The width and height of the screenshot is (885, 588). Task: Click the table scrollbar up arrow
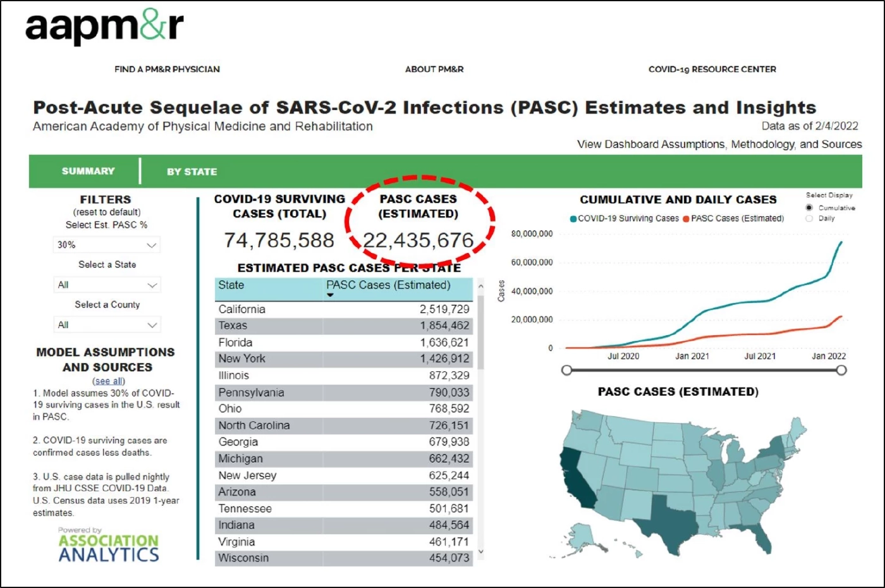[x=480, y=286]
